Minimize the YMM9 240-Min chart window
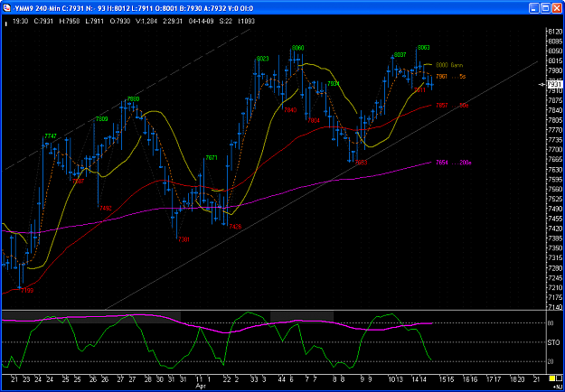 [534, 7]
